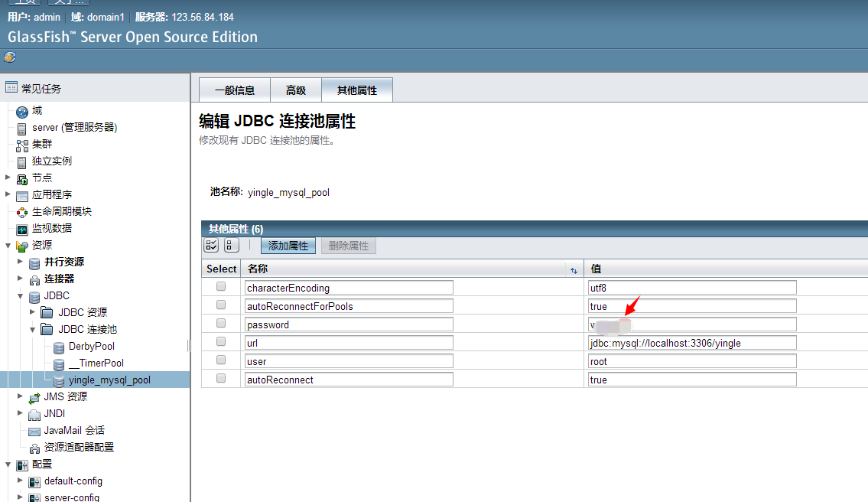Open the server-config tree item

[x=72, y=497]
